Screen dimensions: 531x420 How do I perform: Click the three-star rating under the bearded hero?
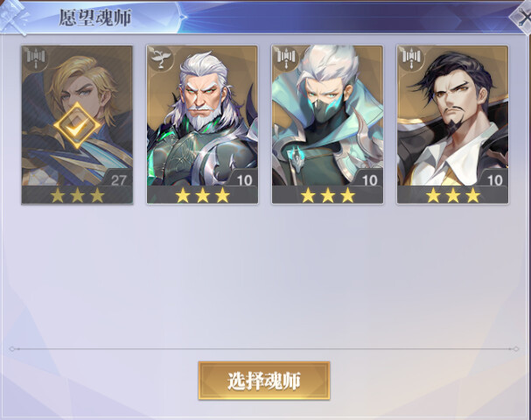click(202, 195)
